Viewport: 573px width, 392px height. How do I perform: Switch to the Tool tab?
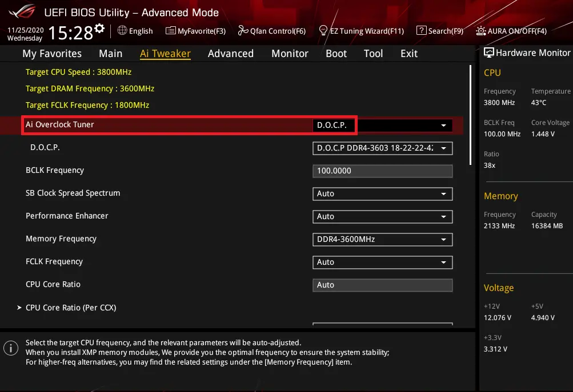click(373, 53)
